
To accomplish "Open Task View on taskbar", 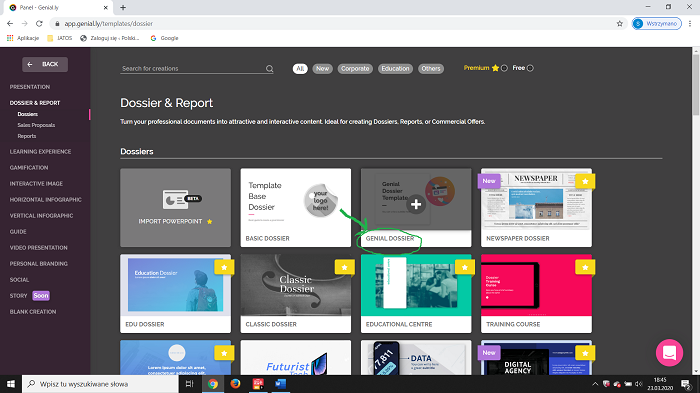I will [189, 384].
